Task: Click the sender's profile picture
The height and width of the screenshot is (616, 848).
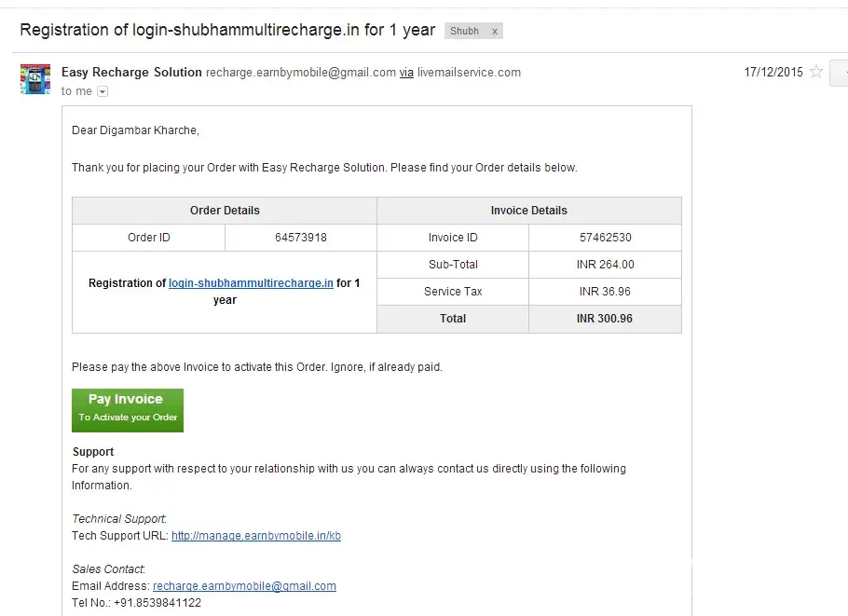Action: [x=35, y=79]
